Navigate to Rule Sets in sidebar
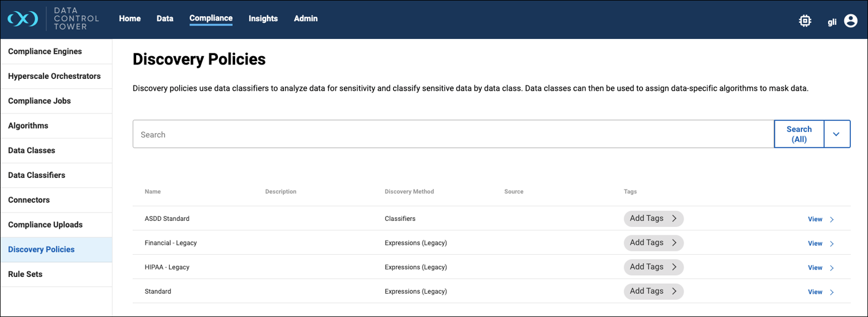The image size is (868, 317). pos(25,274)
